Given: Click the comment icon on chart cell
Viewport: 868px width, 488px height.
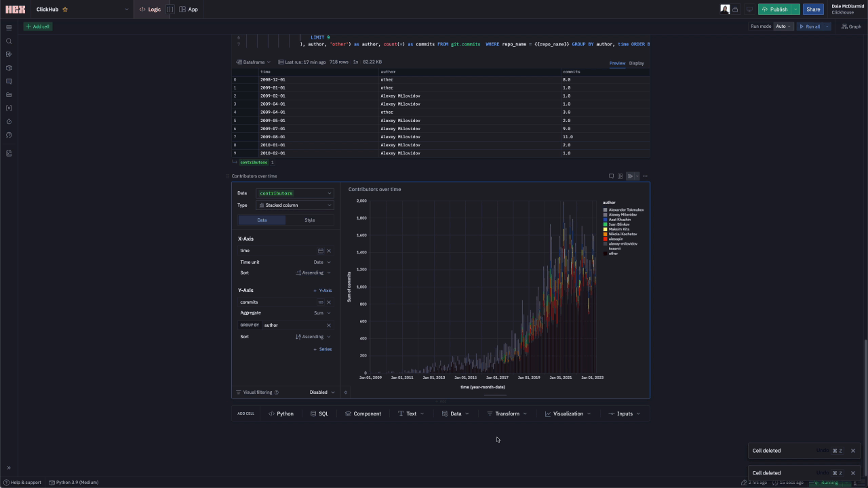Looking at the screenshot, I should (x=611, y=176).
